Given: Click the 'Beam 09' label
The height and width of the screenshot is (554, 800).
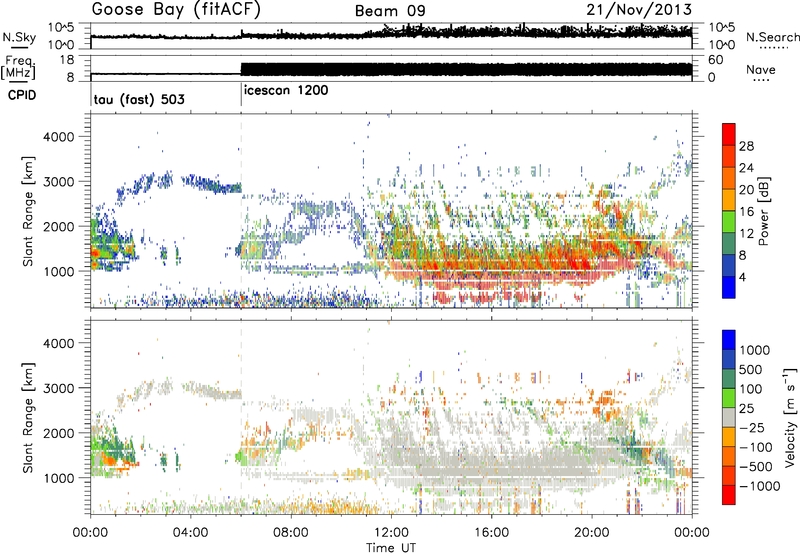Looking at the screenshot, I should [390, 11].
